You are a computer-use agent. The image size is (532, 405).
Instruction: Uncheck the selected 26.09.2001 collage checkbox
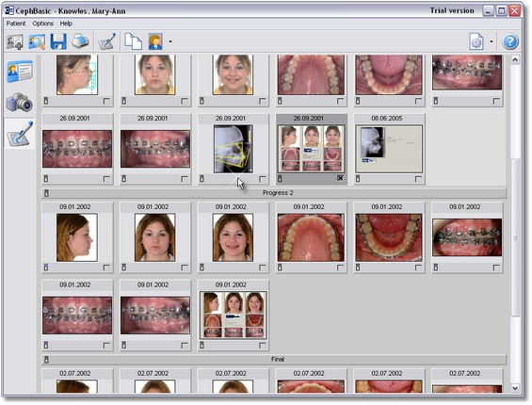click(340, 178)
